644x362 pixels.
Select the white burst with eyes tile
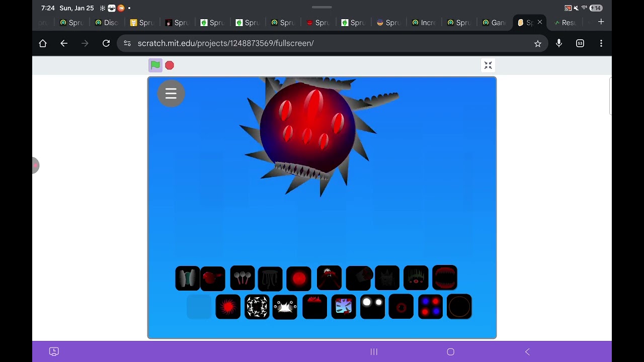[x=285, y=307]
